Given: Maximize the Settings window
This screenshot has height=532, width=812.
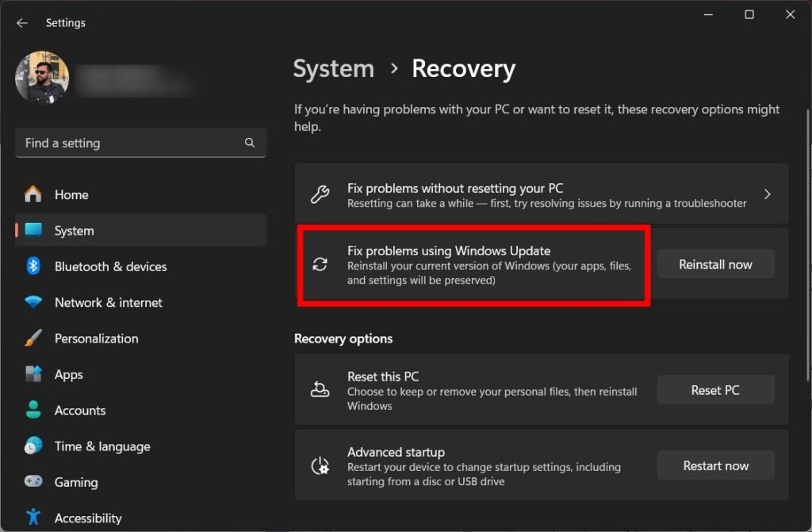Looking at the screenshot, I should [x=749, y=14].
